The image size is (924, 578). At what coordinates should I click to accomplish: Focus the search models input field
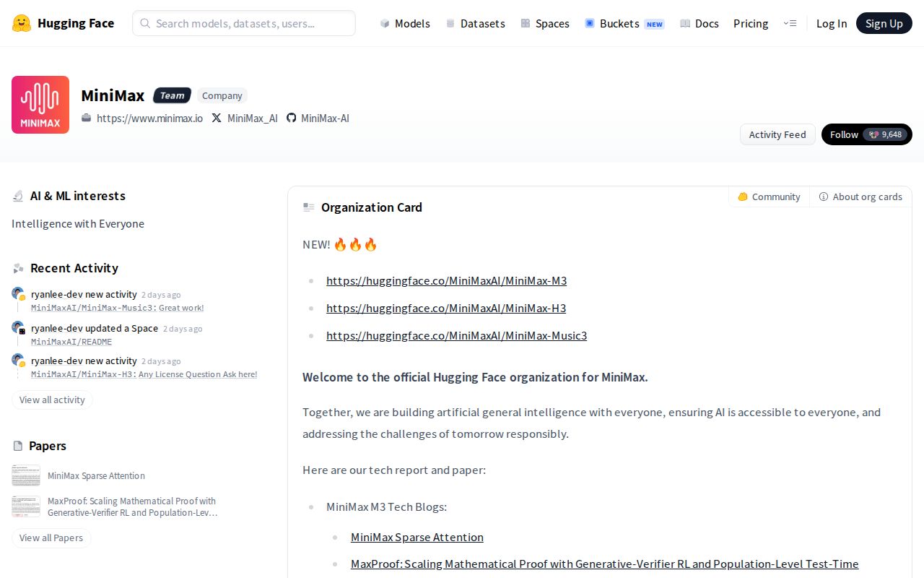pos(244,23)
